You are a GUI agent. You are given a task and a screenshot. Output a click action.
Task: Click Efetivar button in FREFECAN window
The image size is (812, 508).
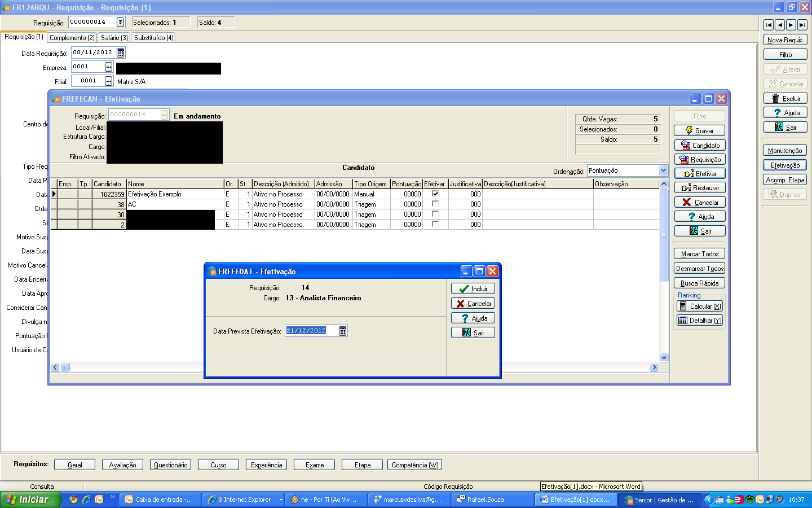[x=700, y=173]
